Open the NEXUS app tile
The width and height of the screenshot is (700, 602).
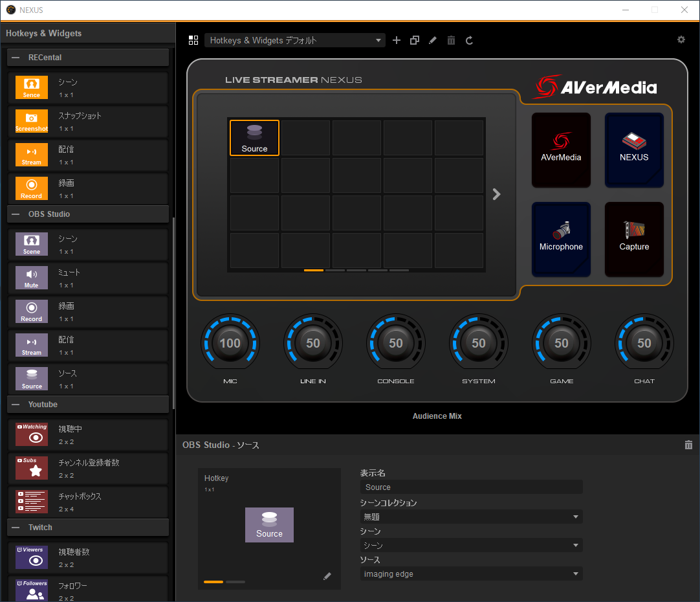click(634, 150)
